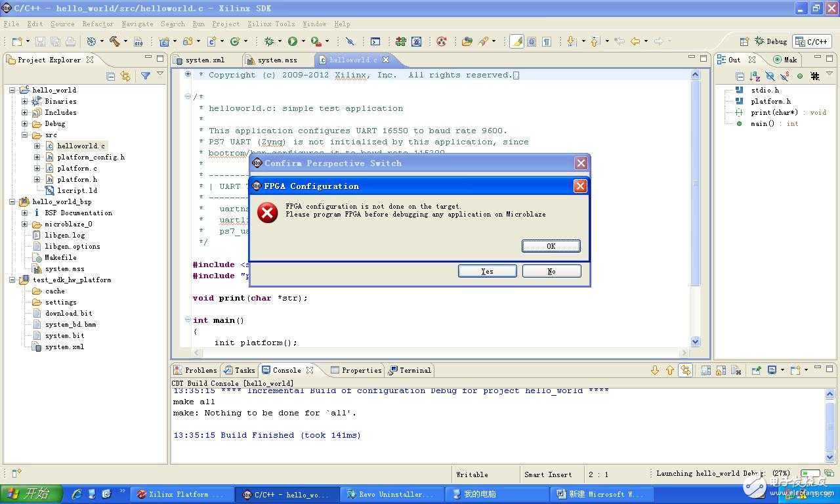The image size is (840, 504).
Task: Click the editor vertical scrollbar down arrow
Action: pyautogui.click(x=696, y=342)
